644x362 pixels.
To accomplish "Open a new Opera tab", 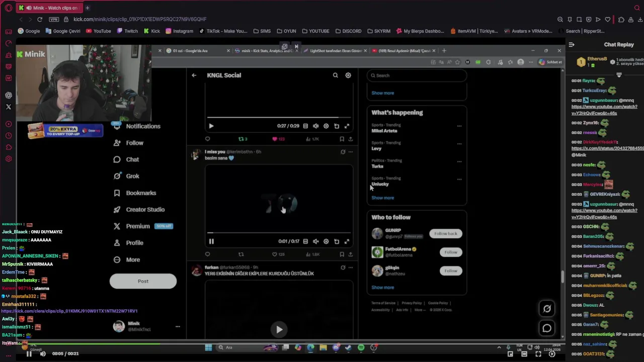I will click(x=87, y=8).
